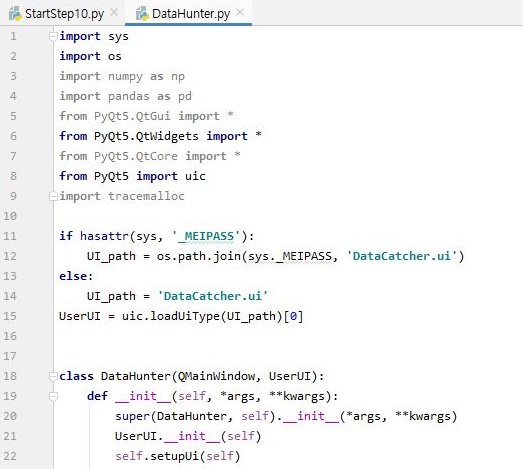Click 'os.path.join' in line 12

pyautogui.click(x=199, y=257)
